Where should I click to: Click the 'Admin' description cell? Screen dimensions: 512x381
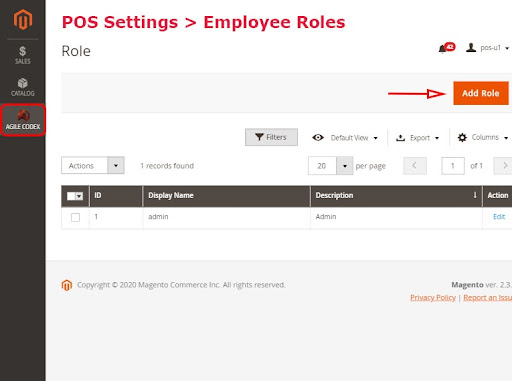click(x=396, y=217)
